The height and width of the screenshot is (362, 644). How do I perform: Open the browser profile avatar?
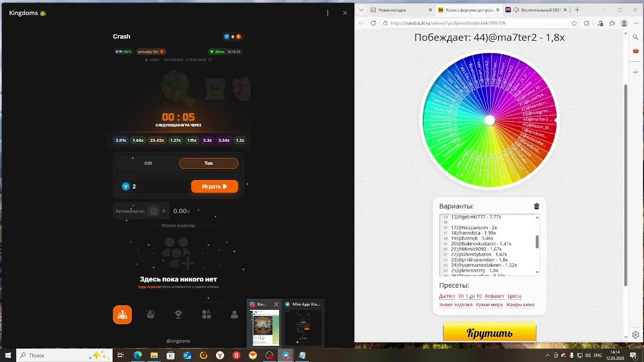coord(624,23)
